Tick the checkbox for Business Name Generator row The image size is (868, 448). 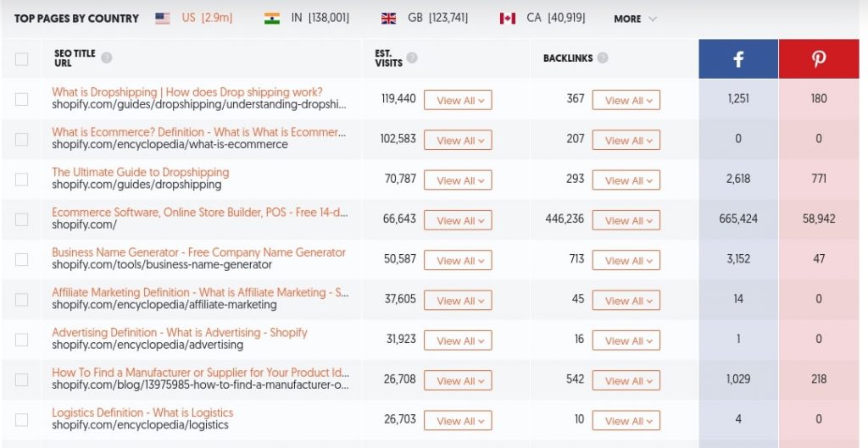click(21, 259)
